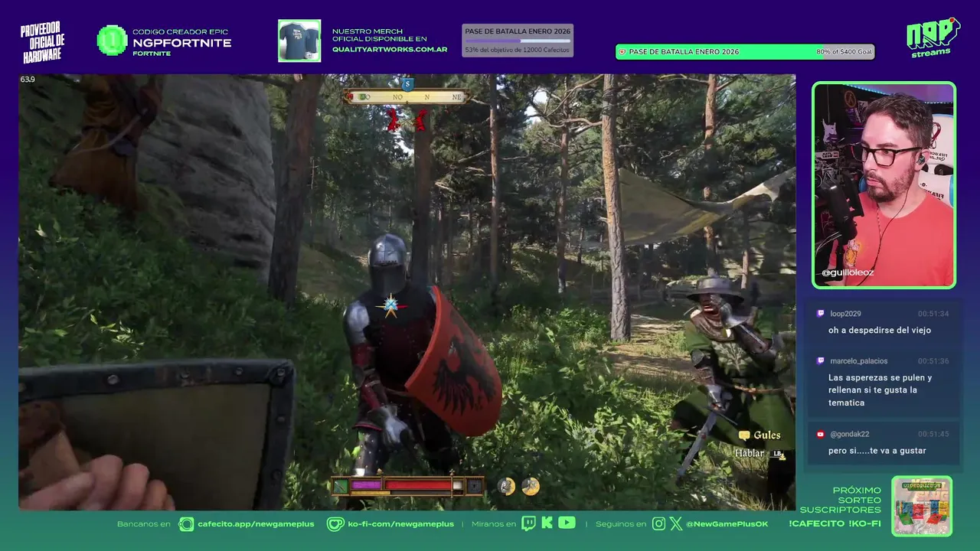The height and width of the screenshot is (551, 980).
Task: Click the 00:51:36 chat timestamp
Action: pyautogui.click(x=933, y=361)
